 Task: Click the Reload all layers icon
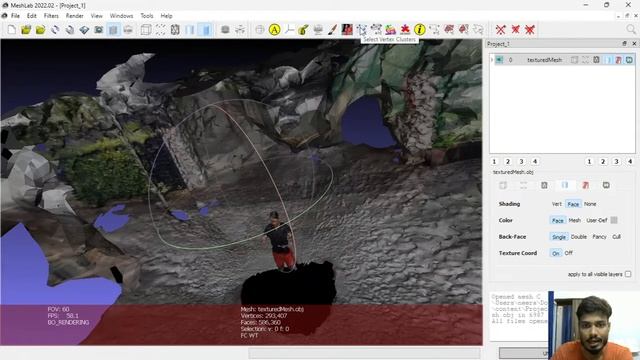(x=70, y=29)
